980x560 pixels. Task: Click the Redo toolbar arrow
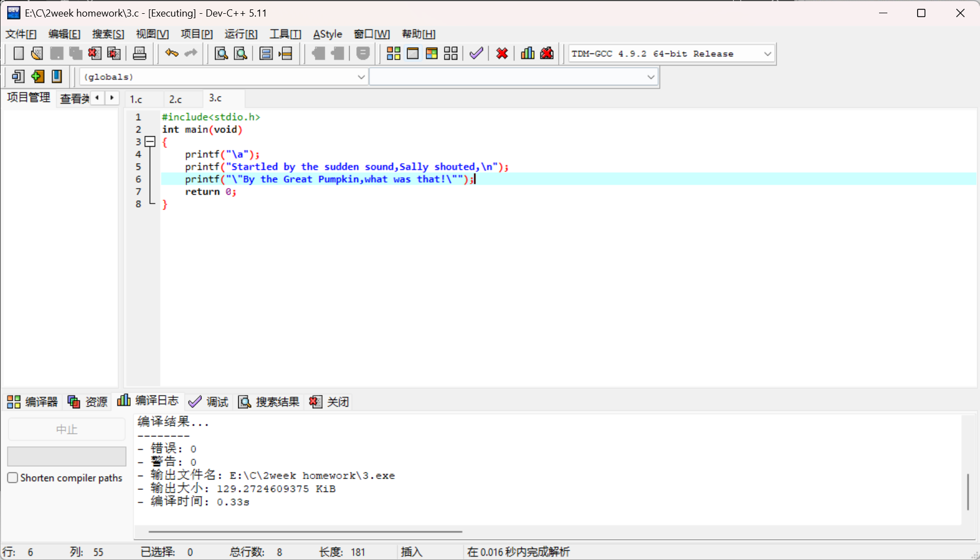191,54
